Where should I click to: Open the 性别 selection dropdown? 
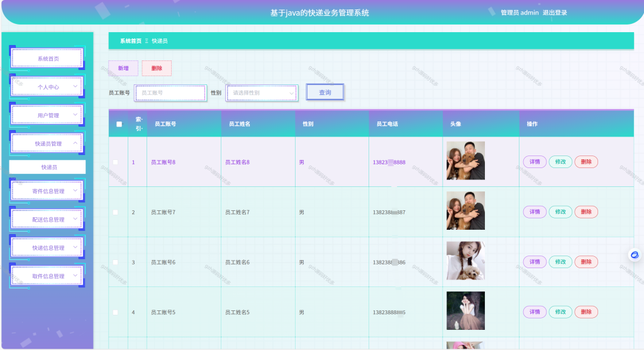[262, 93]
